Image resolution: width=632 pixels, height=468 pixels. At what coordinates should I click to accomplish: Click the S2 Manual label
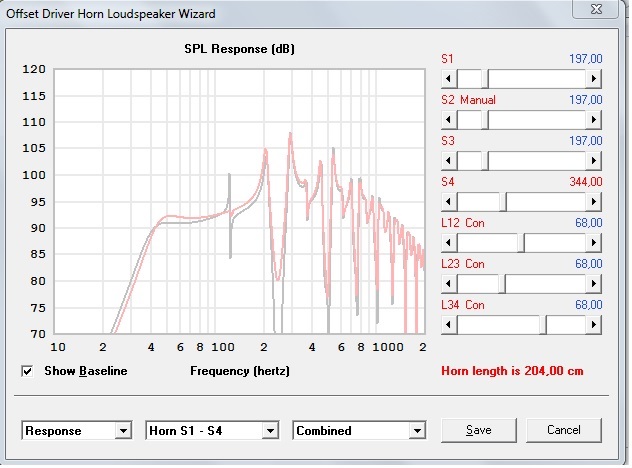tap(468, 100)
